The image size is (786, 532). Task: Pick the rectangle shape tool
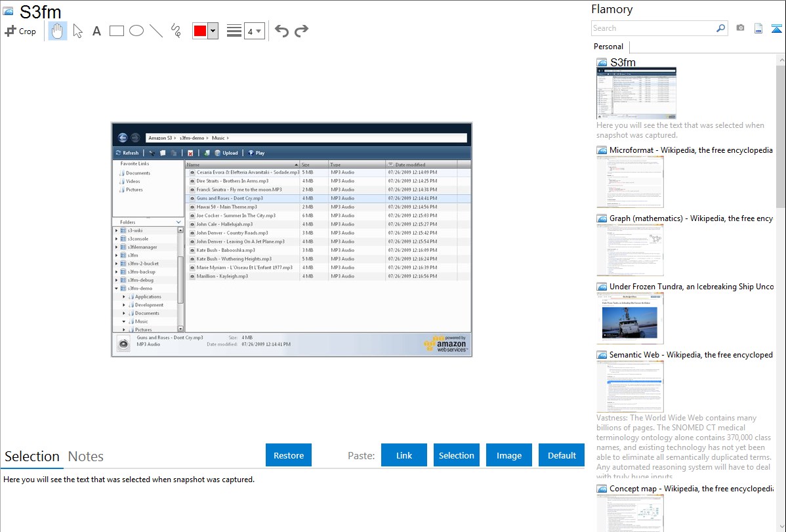click(x=116, y=31)
